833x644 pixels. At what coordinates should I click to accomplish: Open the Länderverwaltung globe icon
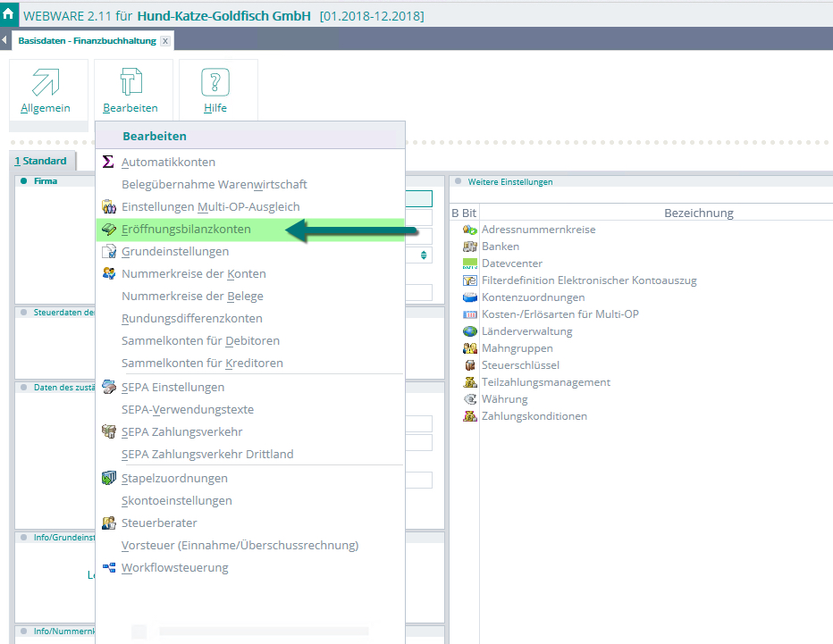(469, 331)
